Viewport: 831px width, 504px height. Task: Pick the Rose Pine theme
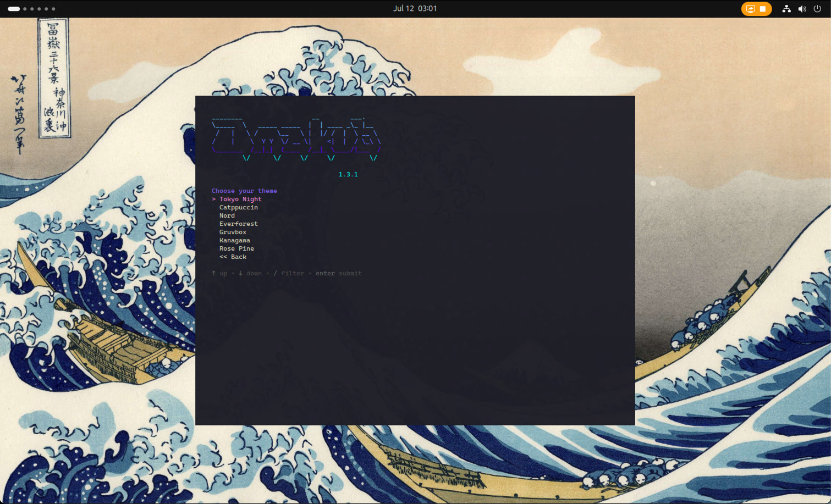point(236,248)
